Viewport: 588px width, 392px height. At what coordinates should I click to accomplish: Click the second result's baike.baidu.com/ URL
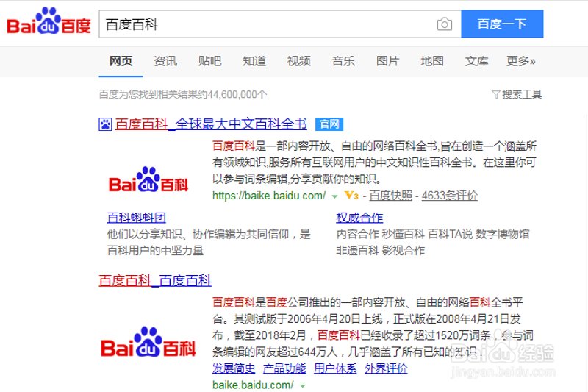(253, 385)
